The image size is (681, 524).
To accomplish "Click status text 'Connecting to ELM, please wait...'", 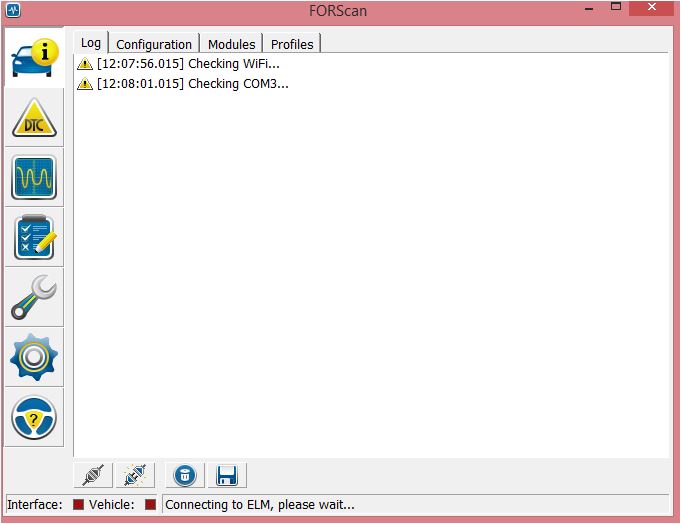I will point(260,504).
